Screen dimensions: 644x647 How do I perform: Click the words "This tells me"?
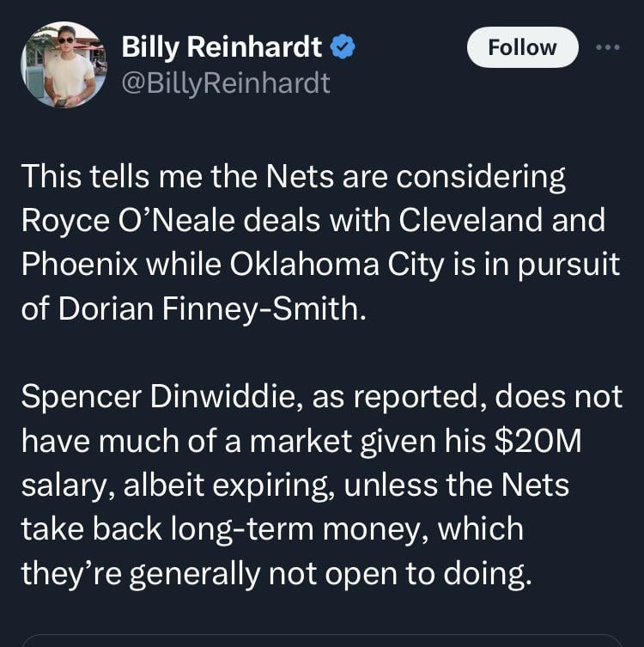pyautogui.click(x=102, y=176)
